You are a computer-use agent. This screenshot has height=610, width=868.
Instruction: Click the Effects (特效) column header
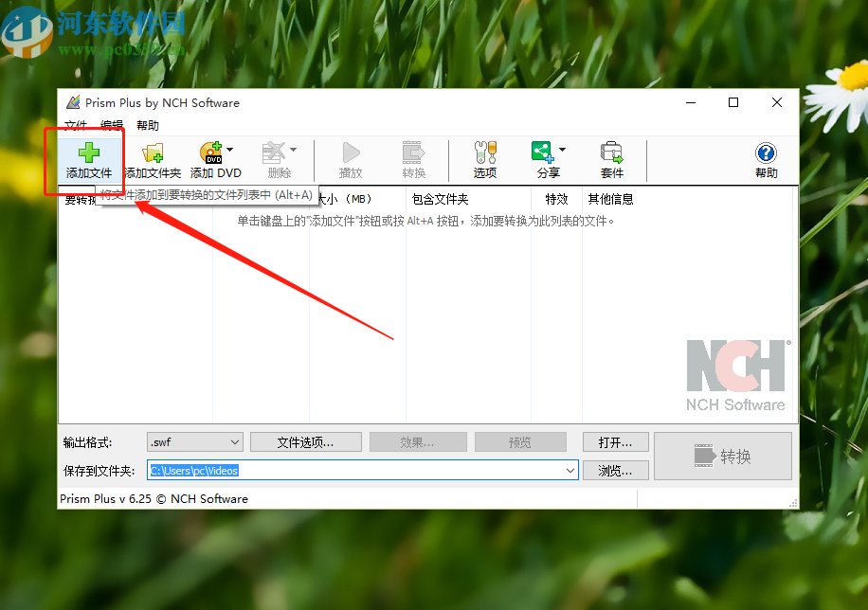(x=556, y=199)
